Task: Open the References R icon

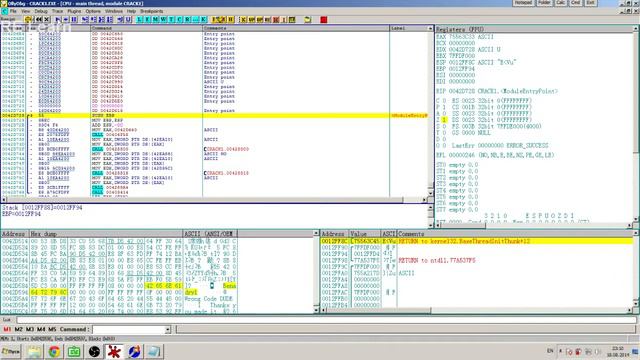Action: (187, 19)
